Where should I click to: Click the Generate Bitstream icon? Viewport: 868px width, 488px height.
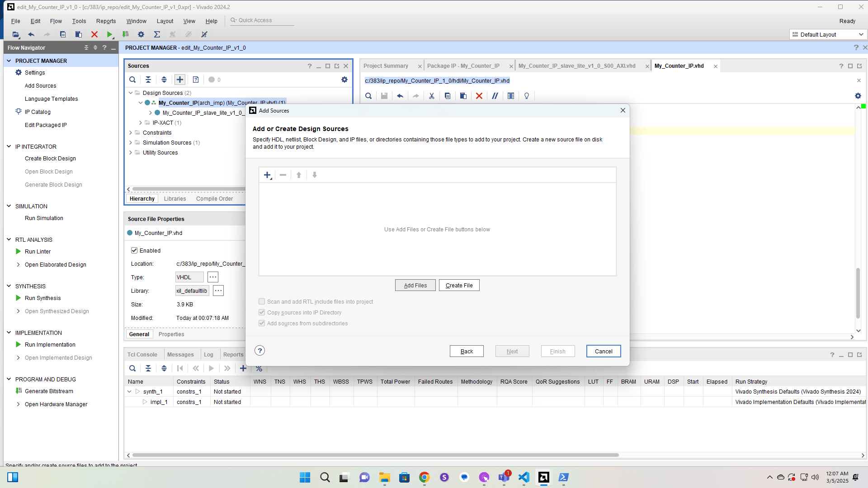[19, 391]
